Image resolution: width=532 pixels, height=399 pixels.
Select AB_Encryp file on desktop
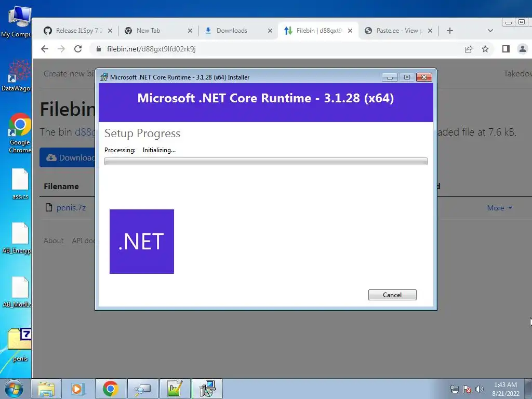point(17,238)
